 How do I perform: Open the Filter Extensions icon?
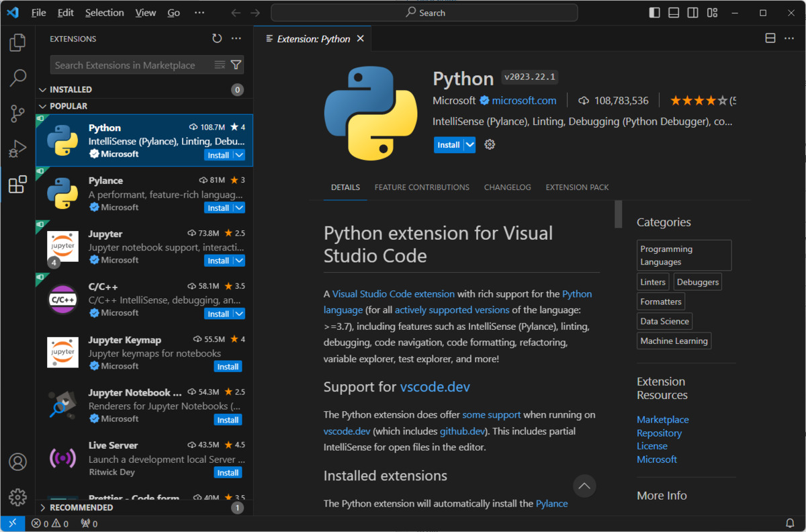[x=236, y=64]
